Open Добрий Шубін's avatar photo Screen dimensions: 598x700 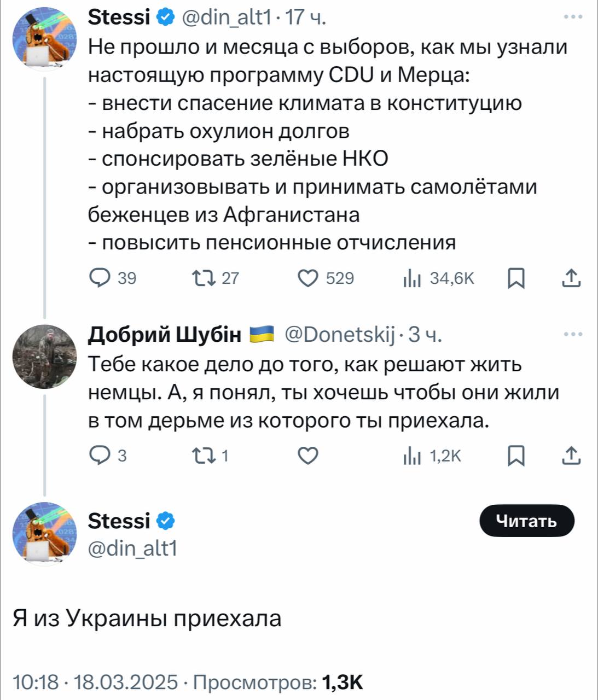[x=44, y=357]
